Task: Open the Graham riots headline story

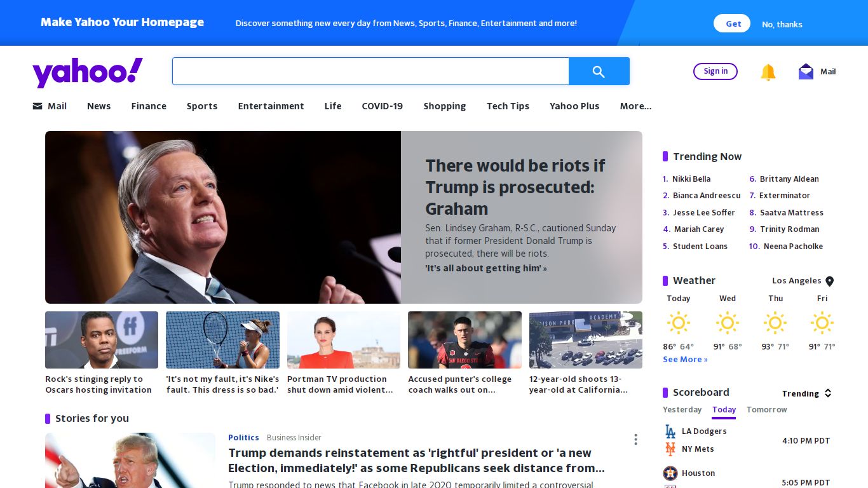Action: point(515,187)
